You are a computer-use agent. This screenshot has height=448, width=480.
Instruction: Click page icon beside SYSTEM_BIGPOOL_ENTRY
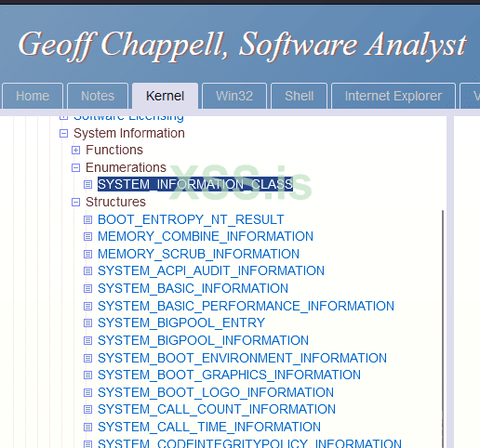point(87,323)
